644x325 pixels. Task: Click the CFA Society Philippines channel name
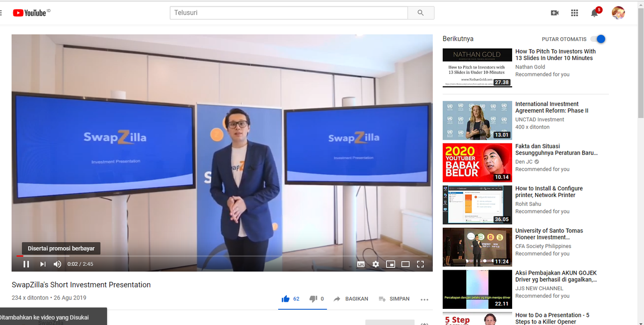pyautogui.click(x=543, y=246)
